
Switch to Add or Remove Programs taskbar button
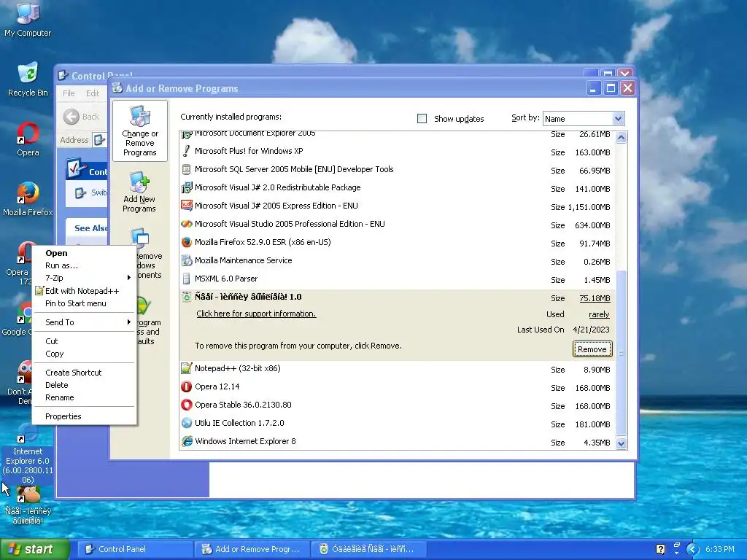tap(252, 549)
